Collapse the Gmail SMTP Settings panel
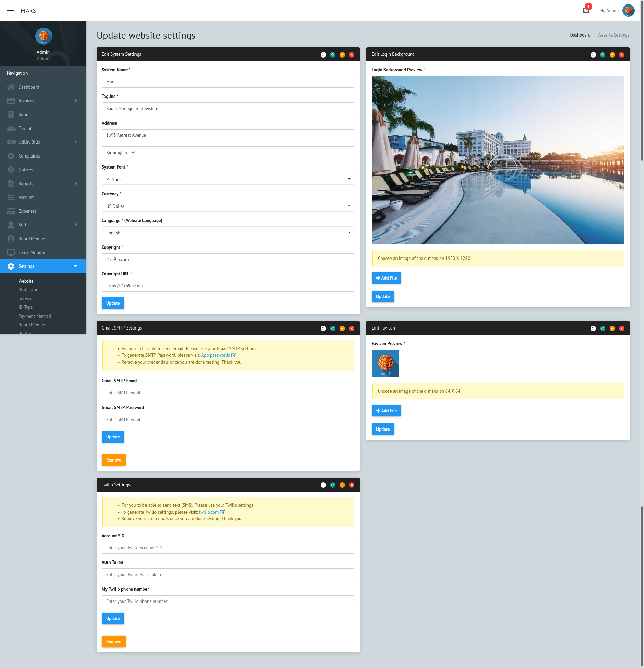The image size is (644, 668). (342, 328)
